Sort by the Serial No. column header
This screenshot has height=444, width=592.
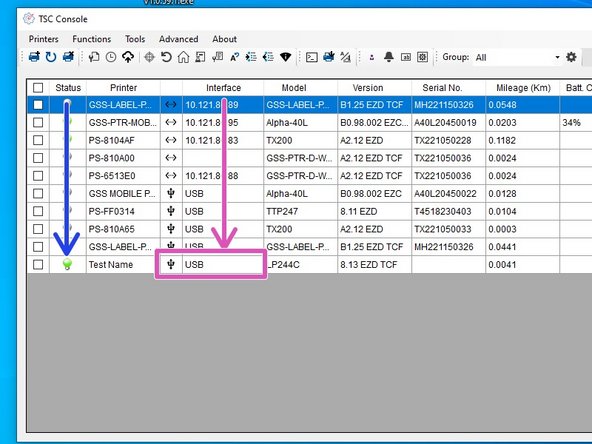[x=442, y=88]
